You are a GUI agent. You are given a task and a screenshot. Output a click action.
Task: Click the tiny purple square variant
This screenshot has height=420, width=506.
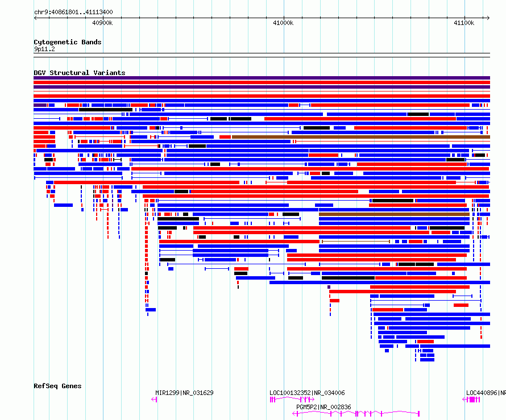(x=329, y=287)
